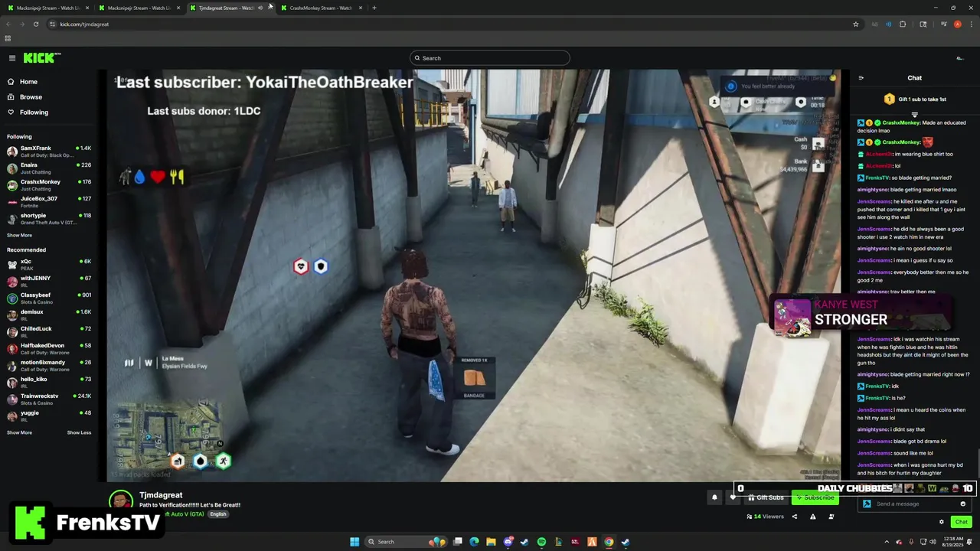Viewport: 980px width, 551px height.
Task: Open Microsoft Edge from taskbar
Action: click(474, 542)
